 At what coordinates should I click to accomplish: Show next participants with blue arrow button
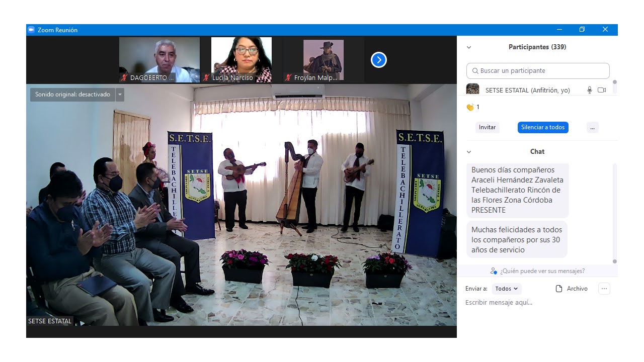(378, 60)
